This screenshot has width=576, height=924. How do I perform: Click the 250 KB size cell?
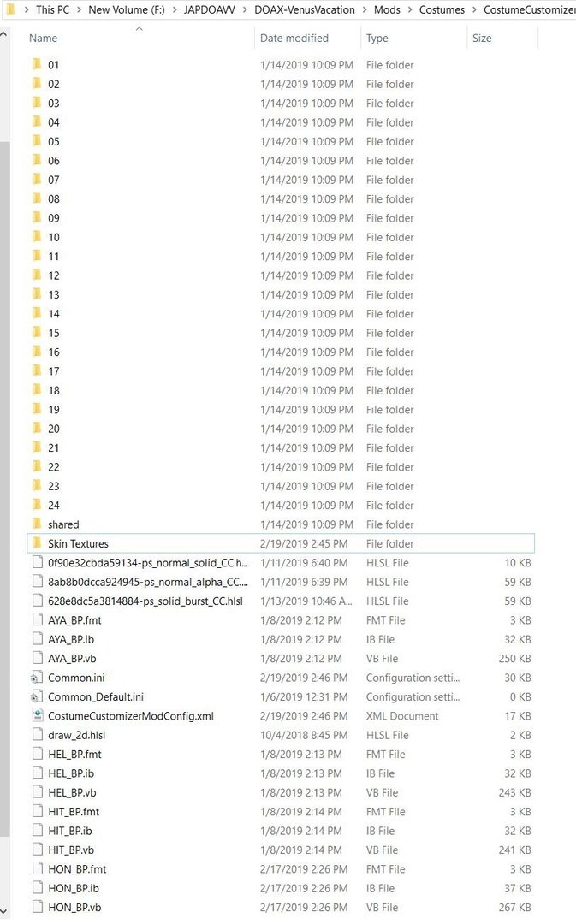click(x=514, y=658)
